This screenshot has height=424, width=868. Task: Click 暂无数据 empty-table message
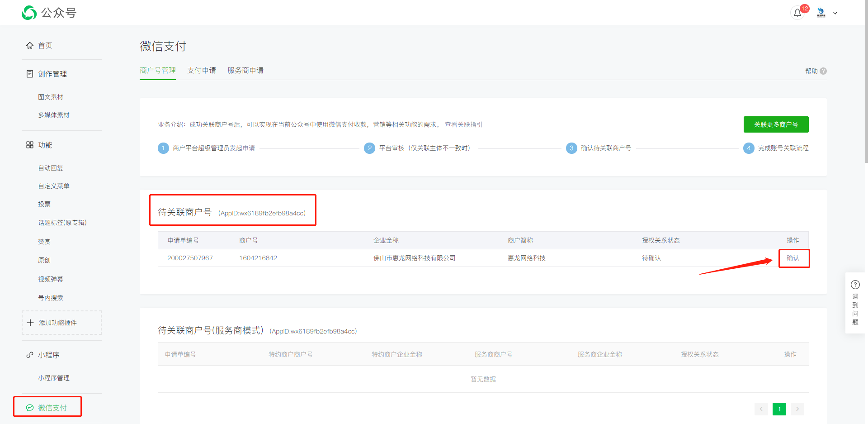tap(483, 379)
